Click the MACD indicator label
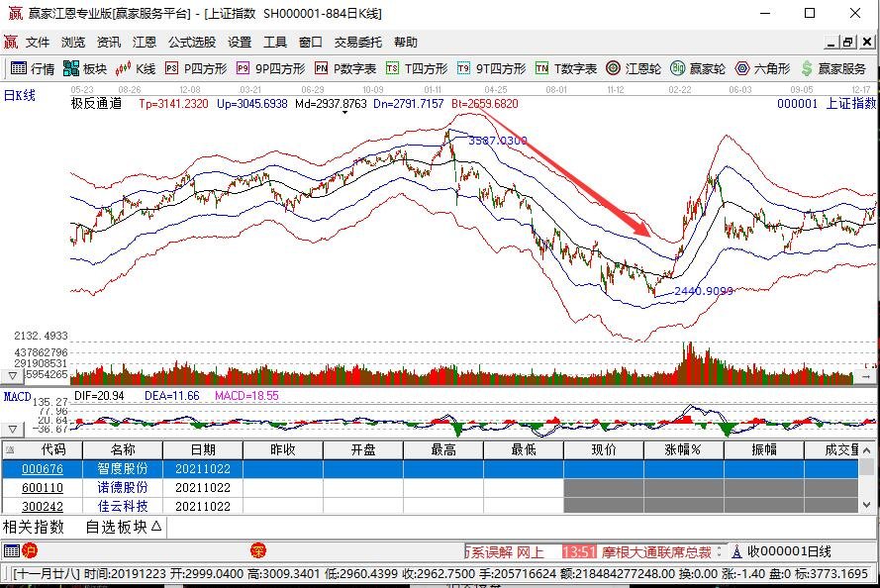The image size is (880, 588). 18,397
